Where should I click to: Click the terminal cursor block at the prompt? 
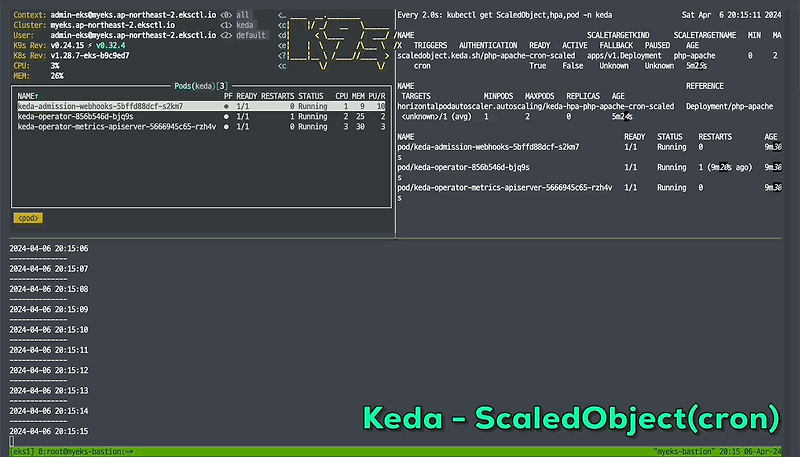tap(11, 441)
